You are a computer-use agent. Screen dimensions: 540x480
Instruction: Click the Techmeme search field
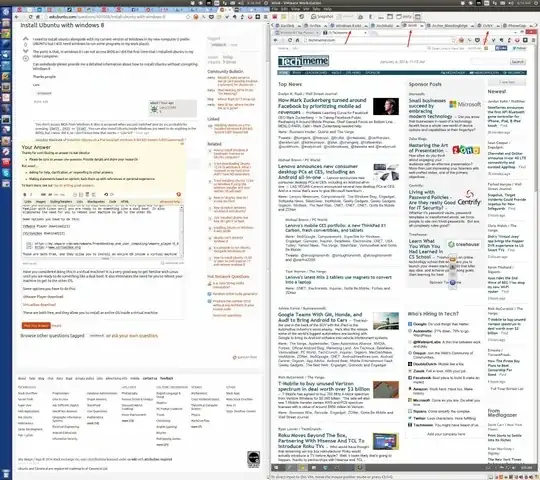[489, 62]
